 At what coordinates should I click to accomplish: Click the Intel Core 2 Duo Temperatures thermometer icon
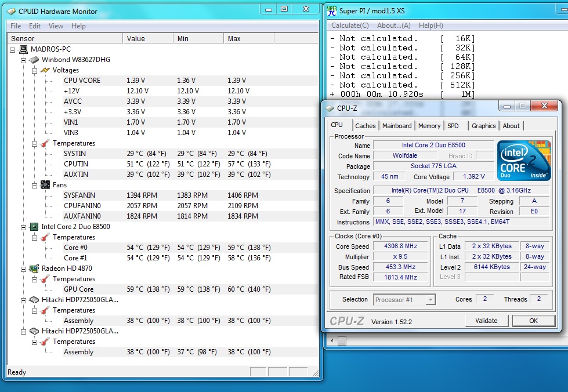pos(45,237)
